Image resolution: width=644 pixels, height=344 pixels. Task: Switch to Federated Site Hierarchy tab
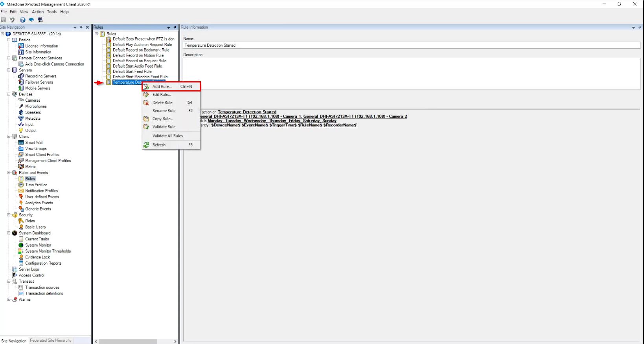[51, 340]
